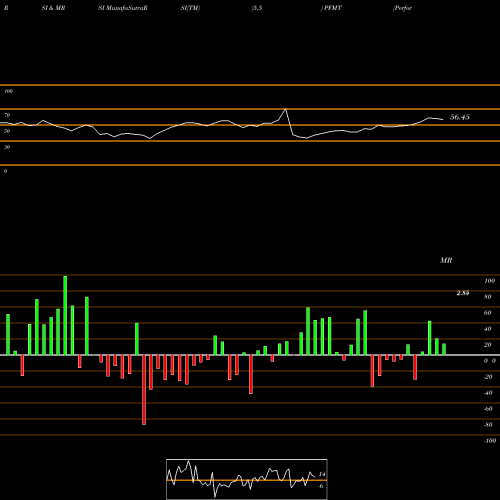Click the MR panel title label
Image resolution: width=500 pixels, height=500 pixels.
pyautogui.click(x=446, y=260)
